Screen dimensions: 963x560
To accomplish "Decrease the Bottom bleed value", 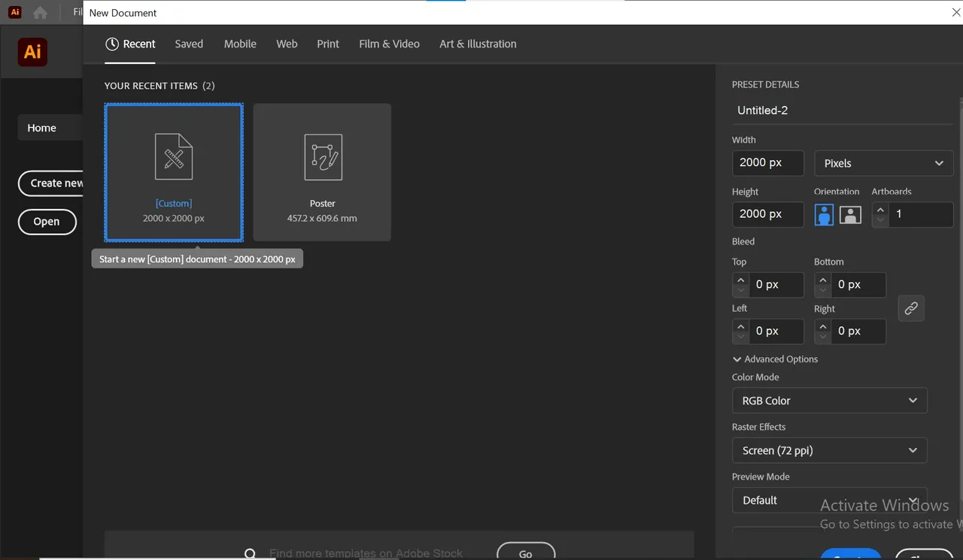I will coord(823,290).
